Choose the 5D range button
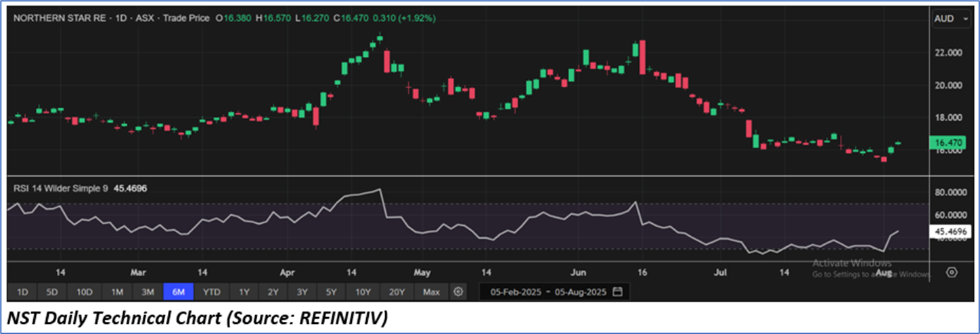Viewport: 980px width, 334px height. [x=52, y=292]
